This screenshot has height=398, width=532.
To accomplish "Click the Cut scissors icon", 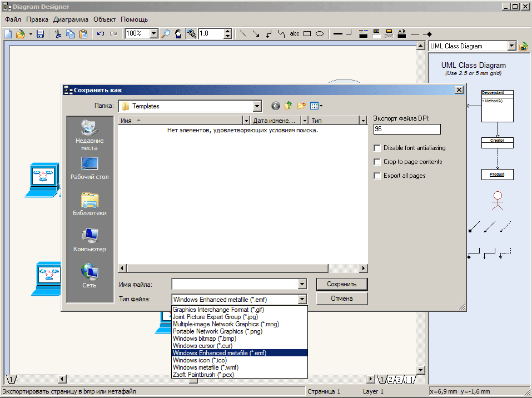I will (57, 34).
